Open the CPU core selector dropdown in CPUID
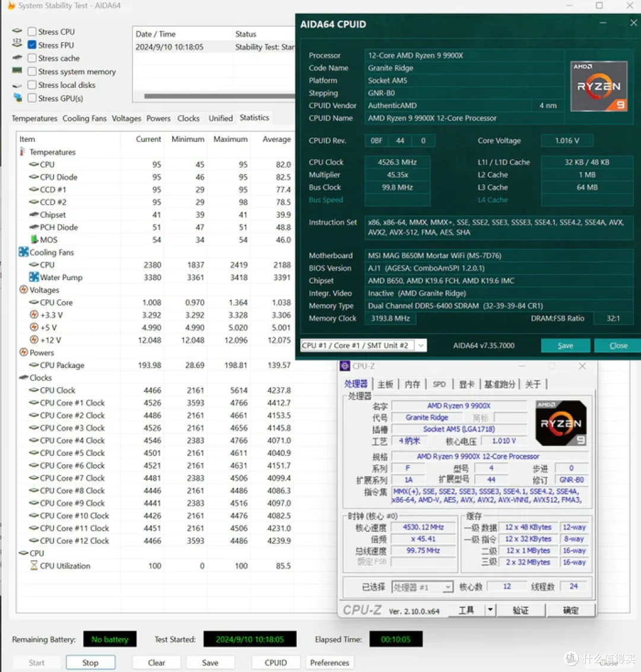Viewport: 641px width, 672px height. click(x=421, y=345)
